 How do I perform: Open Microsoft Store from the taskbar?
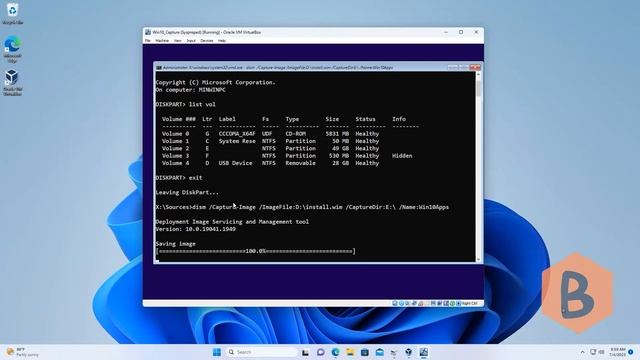point(365,352)
